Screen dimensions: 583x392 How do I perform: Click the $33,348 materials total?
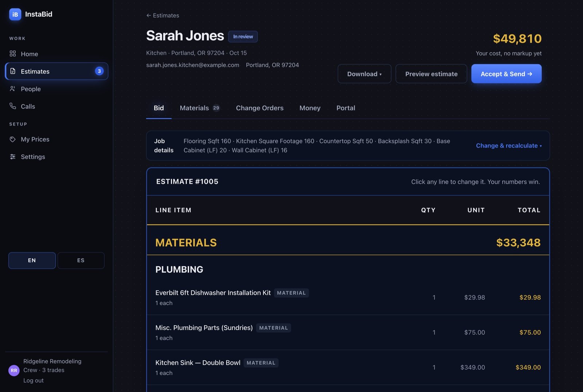coord(518,243)
